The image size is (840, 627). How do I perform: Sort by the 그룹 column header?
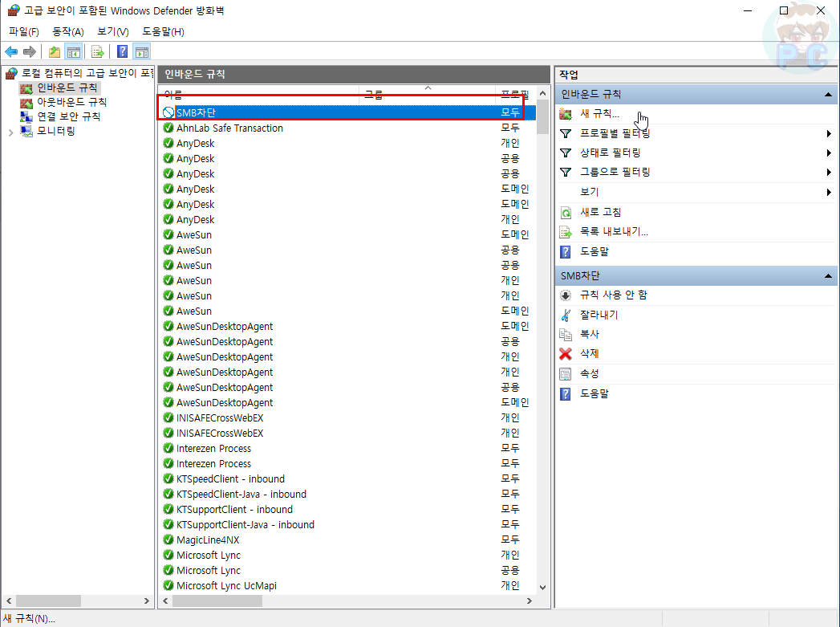pos(428,94)
